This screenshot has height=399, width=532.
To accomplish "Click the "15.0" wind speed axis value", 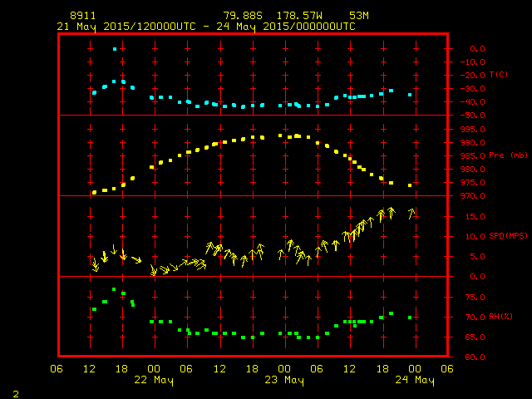I will (x=475, y=216).
